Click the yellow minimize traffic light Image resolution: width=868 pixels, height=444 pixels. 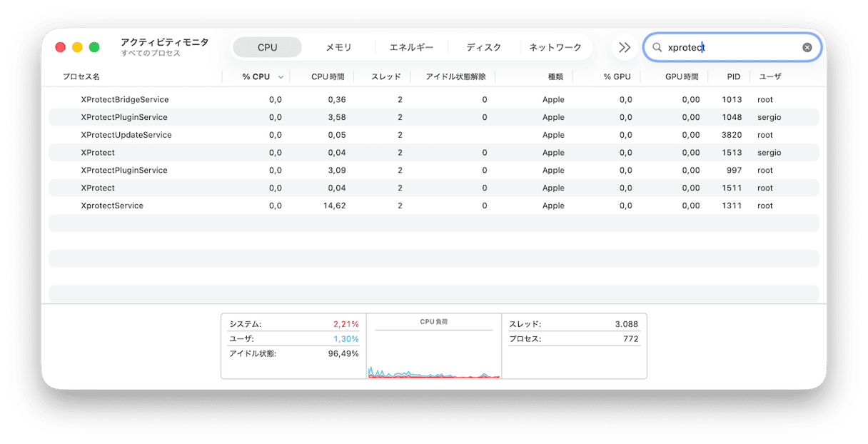[77, 46]
